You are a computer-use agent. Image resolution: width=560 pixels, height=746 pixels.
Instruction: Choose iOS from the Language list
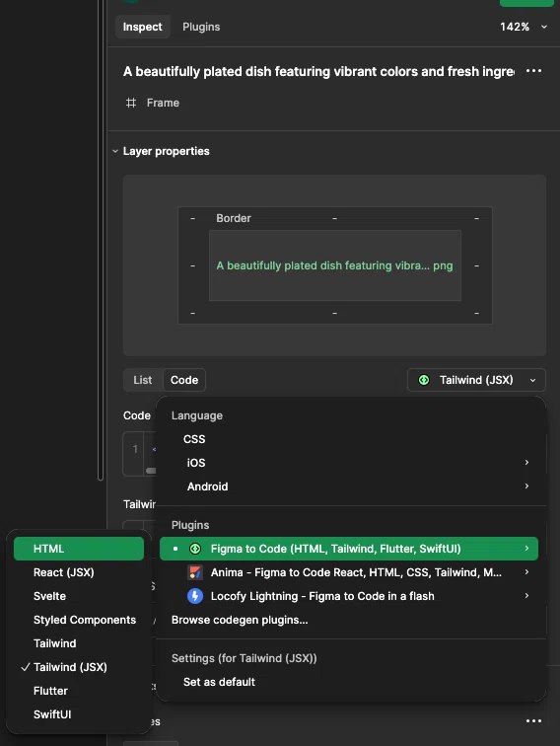[x=196, y=463]
